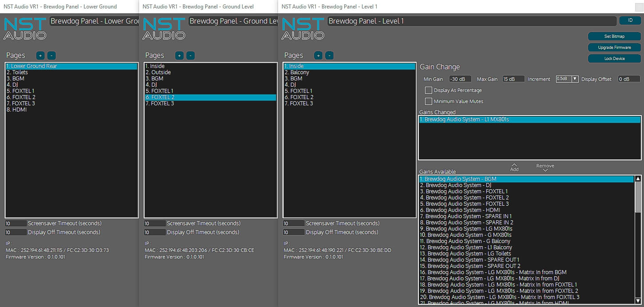644x307 pixels.
Task: Click the Ground Level panel name field
Action: click(x=234, y=21)
